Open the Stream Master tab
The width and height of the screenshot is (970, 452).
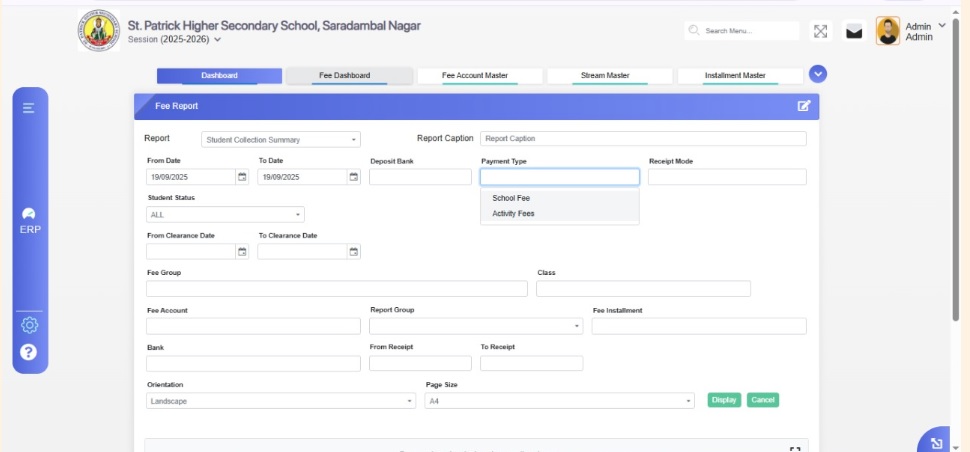click(x=605, y=76)
